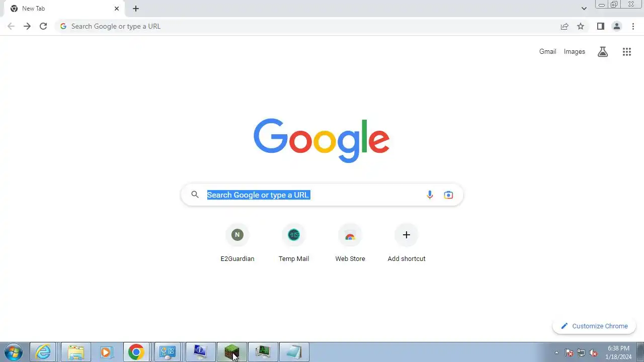Open Control Panel taskbar icon
The height and width of the screenshot is (362, 644).
167,352
